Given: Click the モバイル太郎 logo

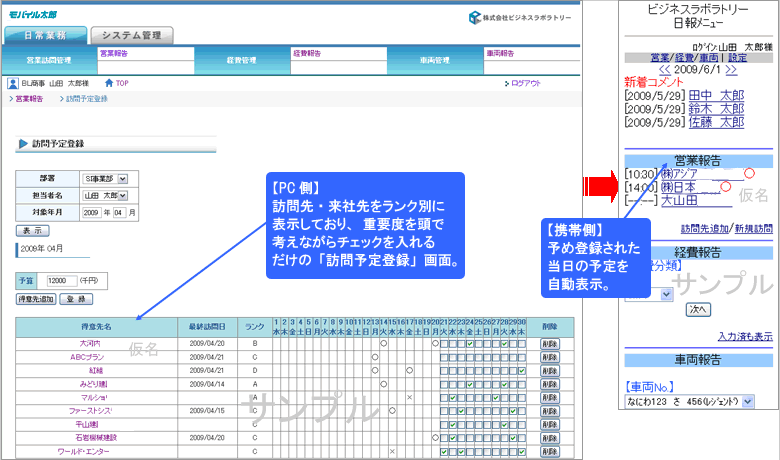Looking at the screenshot, I should click(32, 14).
